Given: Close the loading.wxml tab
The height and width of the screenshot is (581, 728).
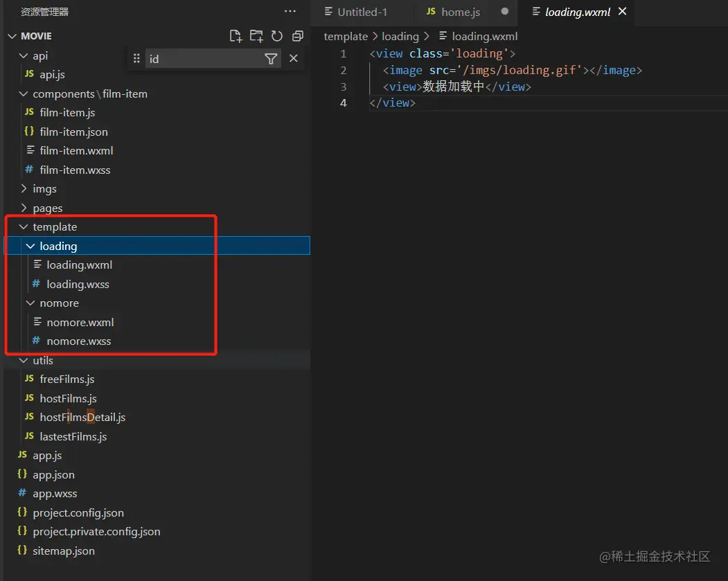Looking at the screenshot, I should tap(622, 11).
